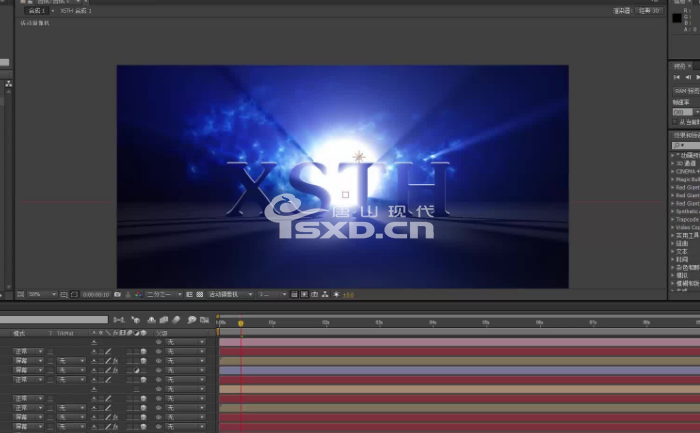The image size is (700, 433).
Task: Open the RGB show channel icon
Action: click(x=138, y=295)
